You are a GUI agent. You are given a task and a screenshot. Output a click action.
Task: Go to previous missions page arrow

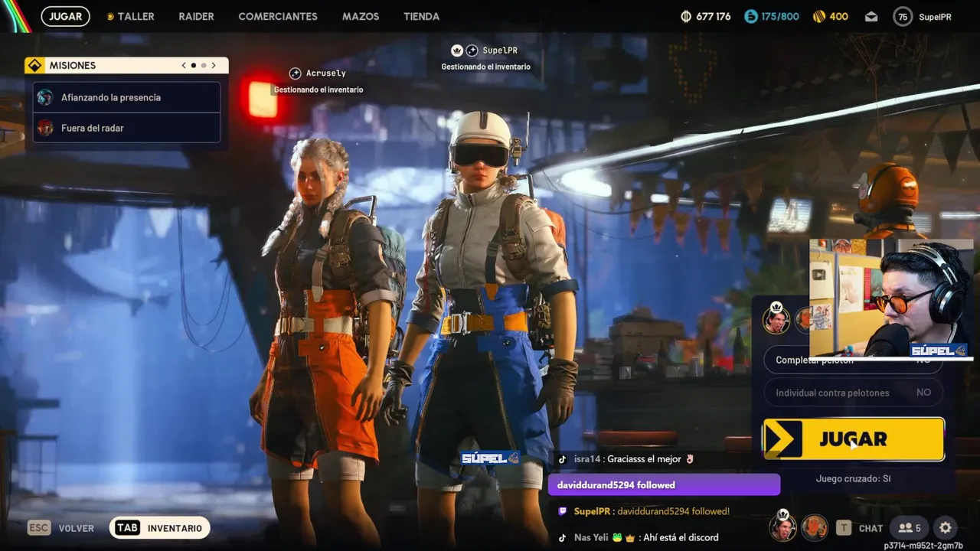point(184,65)
